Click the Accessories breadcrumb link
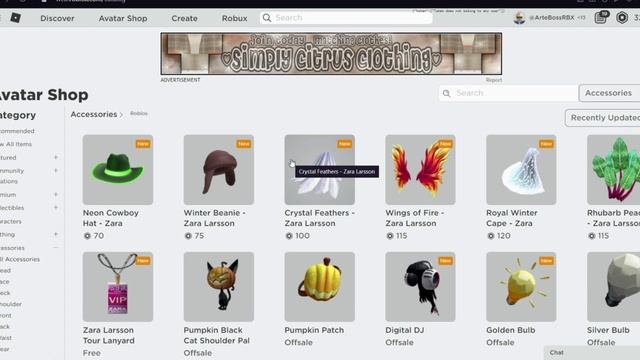Screen dimensions: 640x360 pos(94,114)
